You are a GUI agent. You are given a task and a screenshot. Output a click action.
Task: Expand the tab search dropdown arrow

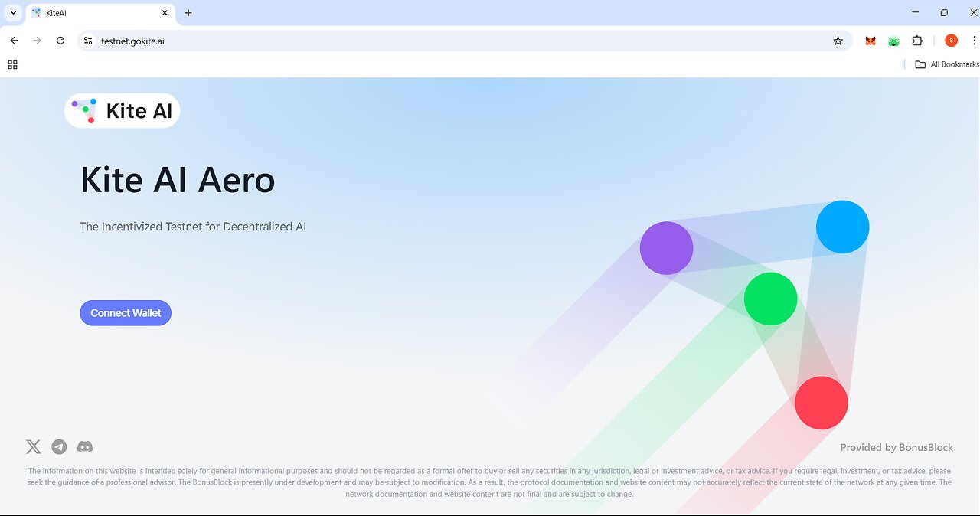click(x=13, y=13)
